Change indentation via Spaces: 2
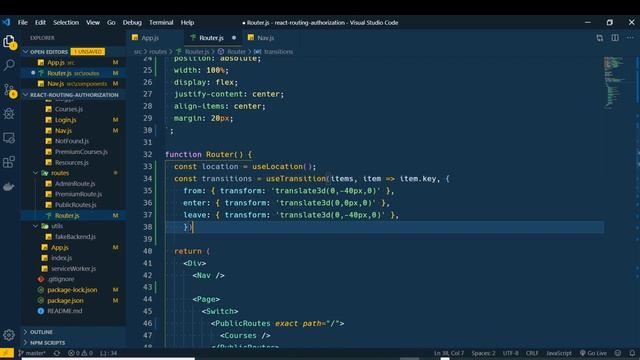This screenshot has width=640, height=360. point(483,353)
